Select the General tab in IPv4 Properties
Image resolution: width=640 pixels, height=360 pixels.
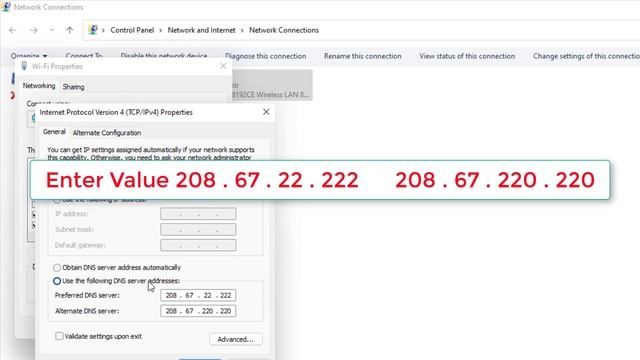point(54,132)
